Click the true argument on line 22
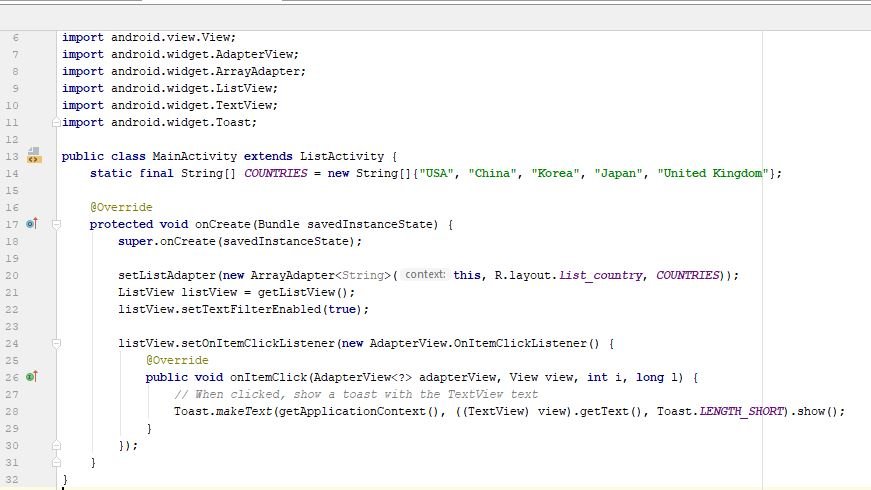Image resolution: width=871 pixels, height=490 pixels. click(342, 309)
